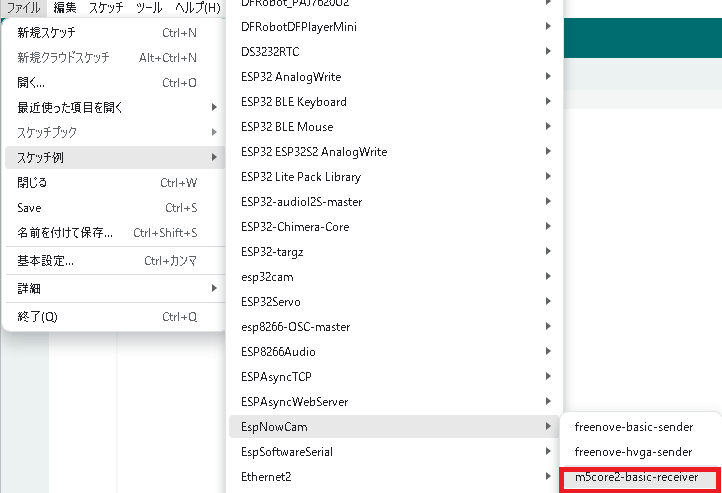Open the スケッチ menu in menu bar

(x=106, y=7)
